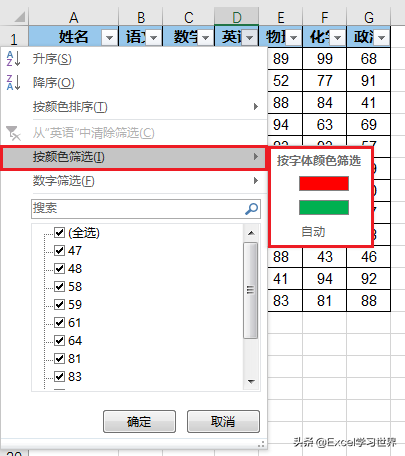Expand the 按颜色排序 submenu arrow
405x456 pixels.
click(x=256, y=107)
